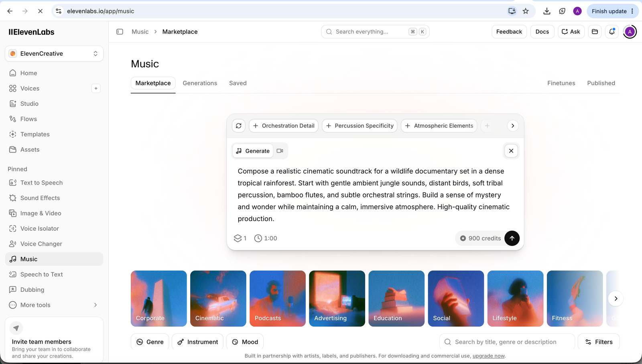Adjust the 1:00 duration setting
The height and width of the screenshot is (364, 642).
pyautogui.click(x=266, y=238)
